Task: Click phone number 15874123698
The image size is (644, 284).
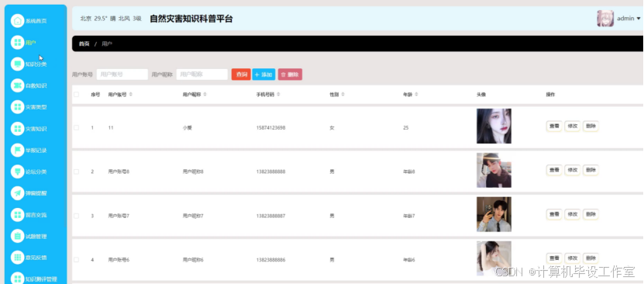Action: (x=270, y=128)
